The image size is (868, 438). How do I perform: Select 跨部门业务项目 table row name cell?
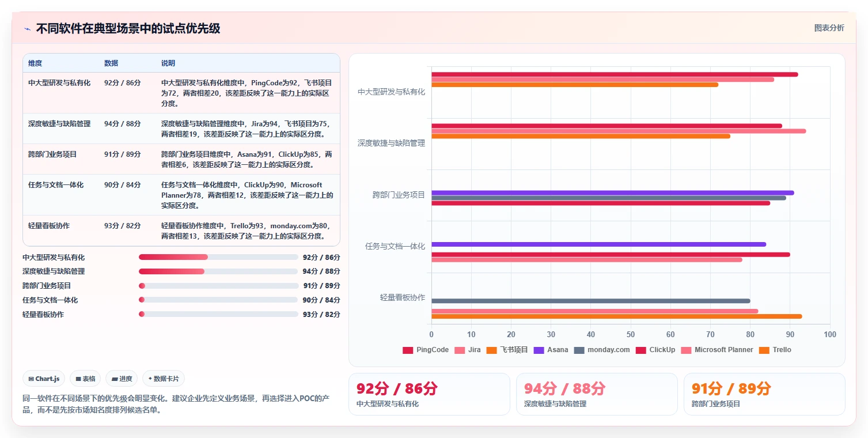[52, 154]
